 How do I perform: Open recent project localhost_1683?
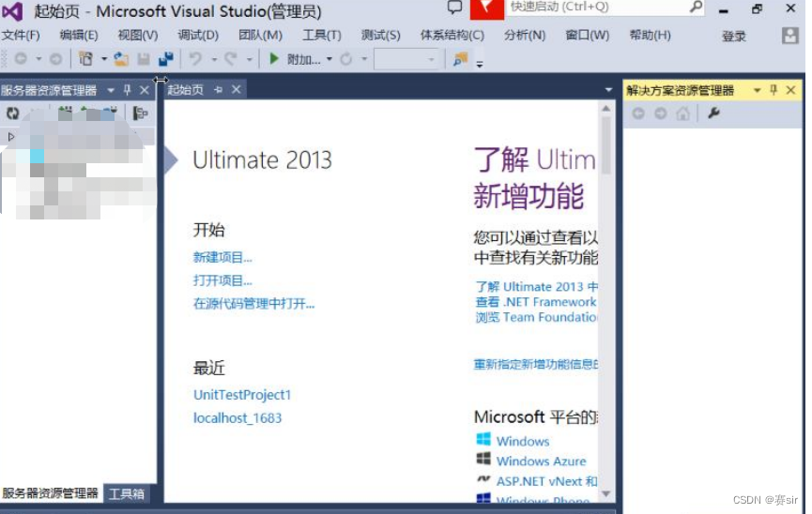pos(237,417)
